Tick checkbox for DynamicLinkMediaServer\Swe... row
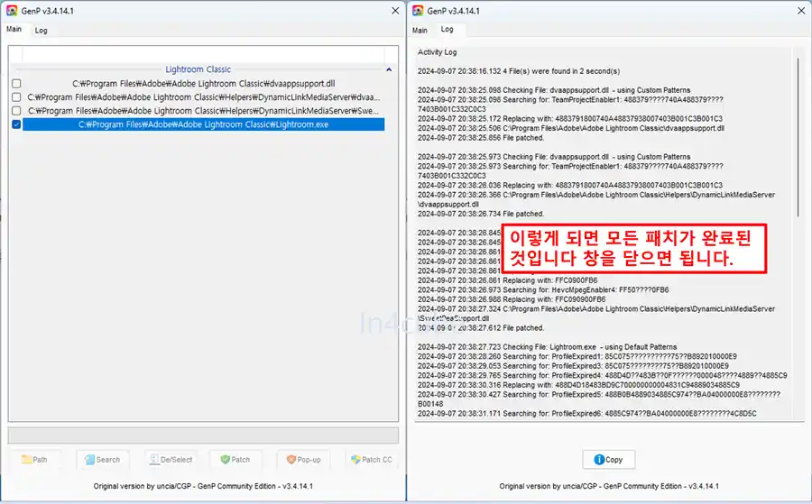The width and height of the screenshot is (812, 504). (x=16, y=111)
